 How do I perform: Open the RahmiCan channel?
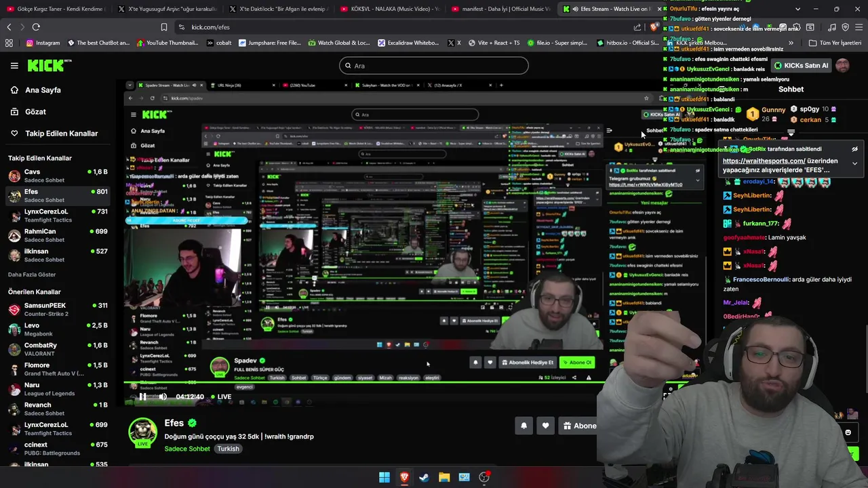point(58,235)
